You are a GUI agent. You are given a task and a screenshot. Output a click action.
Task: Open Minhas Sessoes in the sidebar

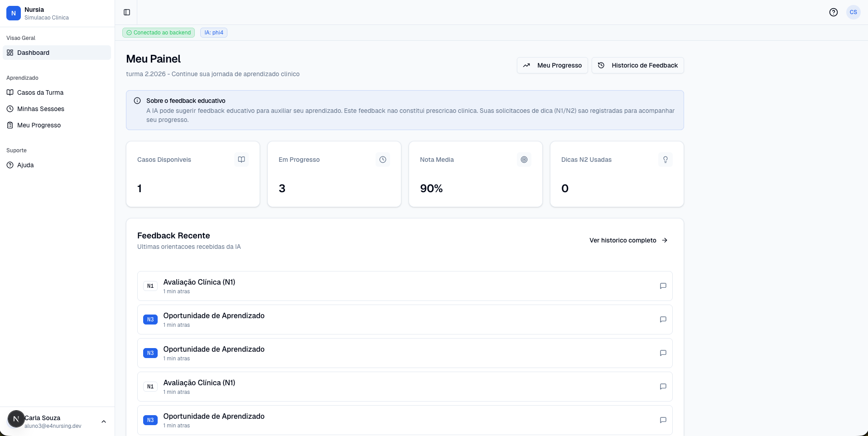57,109
